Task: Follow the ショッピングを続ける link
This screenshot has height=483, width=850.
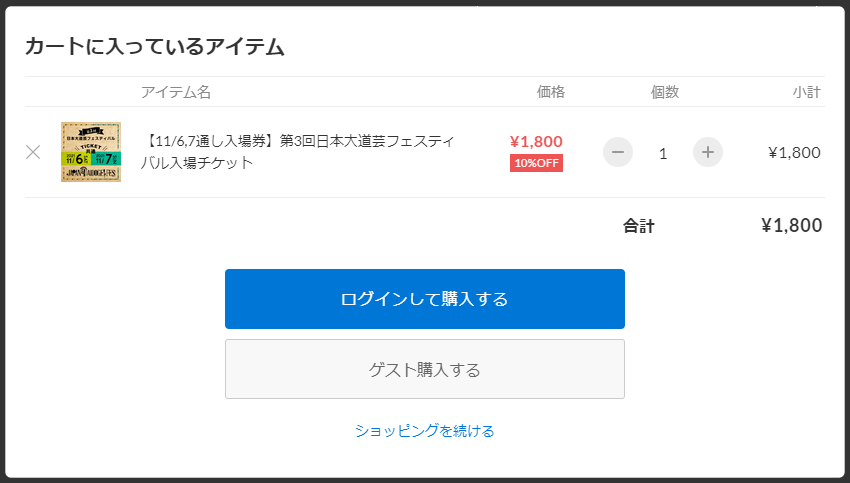Action: point(424,431)
